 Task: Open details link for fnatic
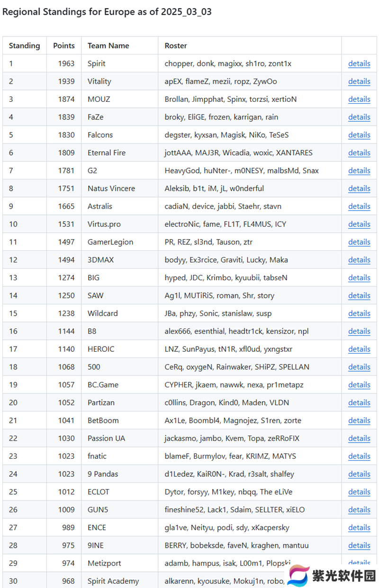tap(359, 456)
